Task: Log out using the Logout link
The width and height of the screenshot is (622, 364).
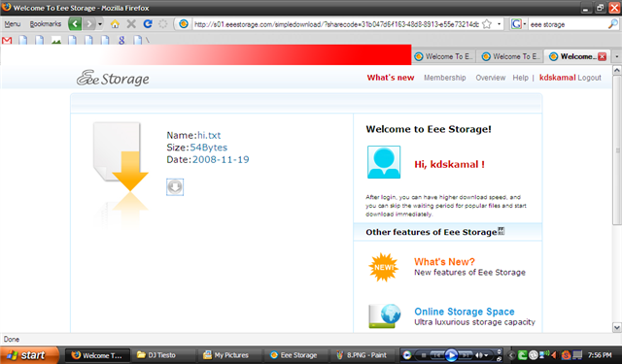Action: point(590,78)
